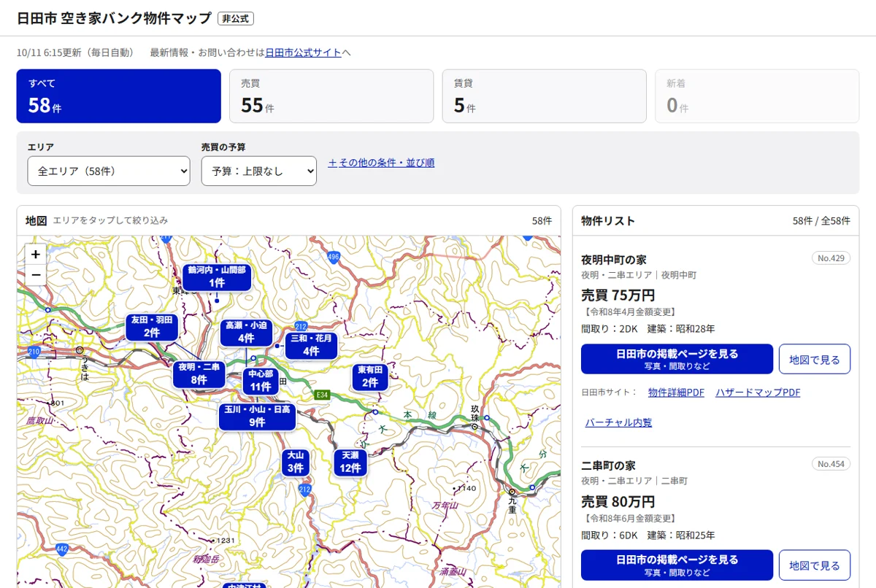
Task: Click 地図で見る for 夜明中町の家
Action: (815, 359)
